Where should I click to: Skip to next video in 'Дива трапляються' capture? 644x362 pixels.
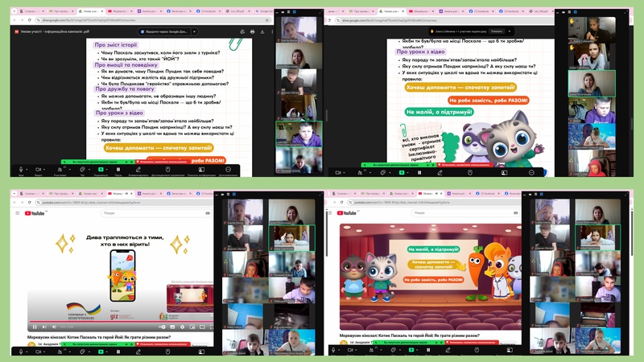click(x=44, y=327)
